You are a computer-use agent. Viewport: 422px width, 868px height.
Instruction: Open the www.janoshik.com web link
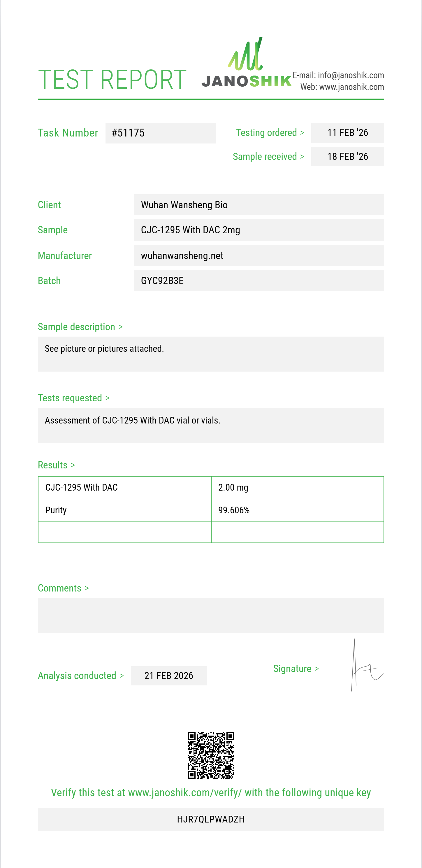pyautogui.click(x=351, y=87)
